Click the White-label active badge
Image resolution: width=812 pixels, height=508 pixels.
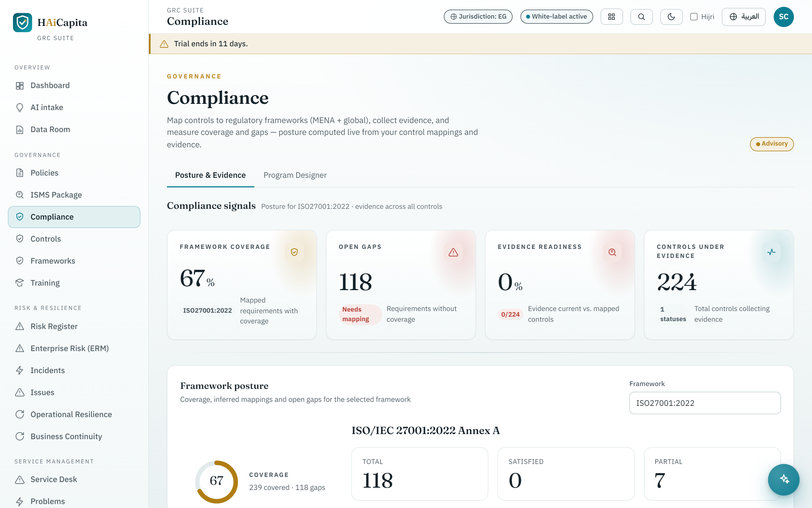click(556, 17)
